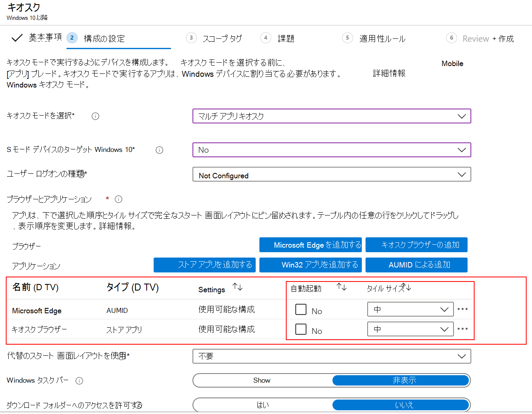Select Microsoft Edge name cell
The image size is (532, 414).
[37, 311]
